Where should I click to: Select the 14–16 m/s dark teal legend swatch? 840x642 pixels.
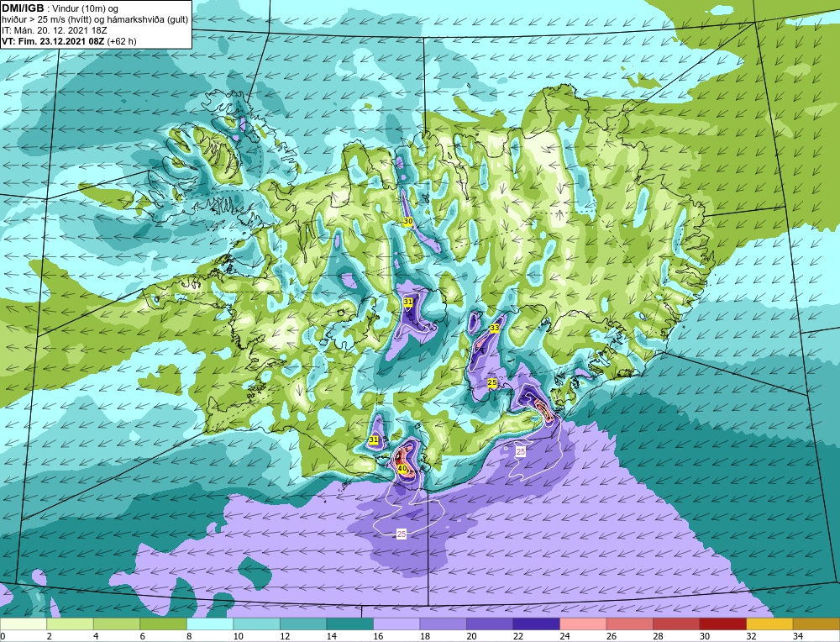click(349, 624)
